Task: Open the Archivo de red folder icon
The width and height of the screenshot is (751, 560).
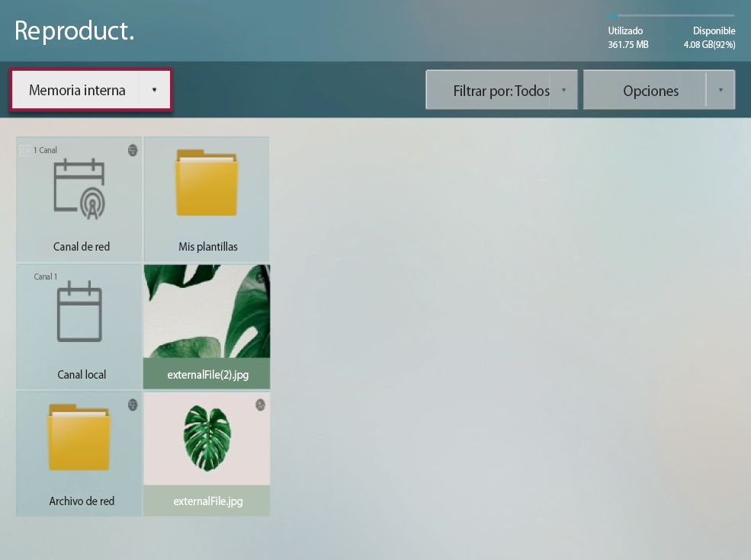Action: coord(79,437)
